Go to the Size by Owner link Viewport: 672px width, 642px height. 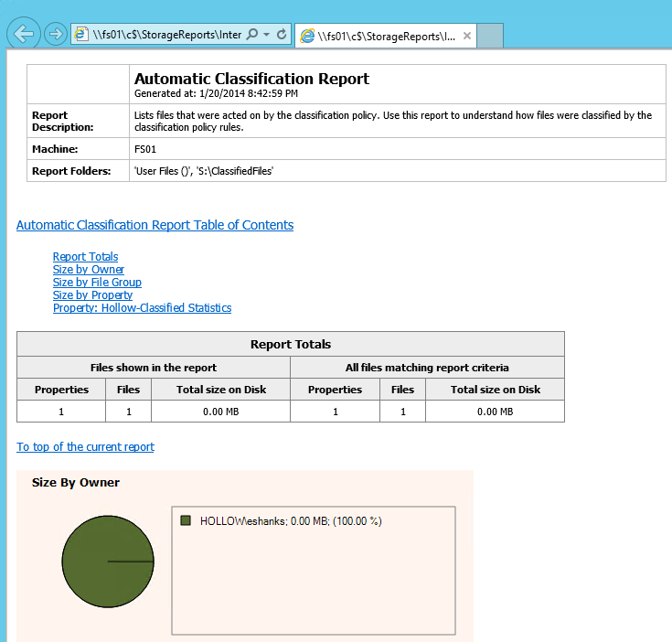[x=89, y=270]
